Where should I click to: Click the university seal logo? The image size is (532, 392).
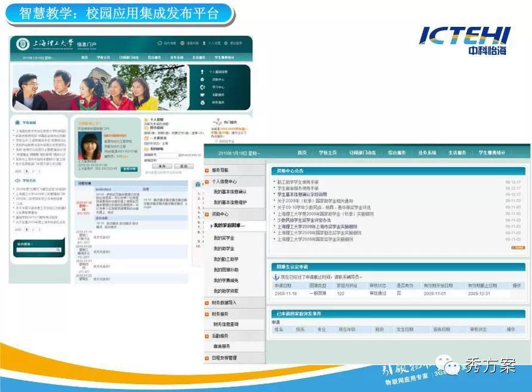20,44
